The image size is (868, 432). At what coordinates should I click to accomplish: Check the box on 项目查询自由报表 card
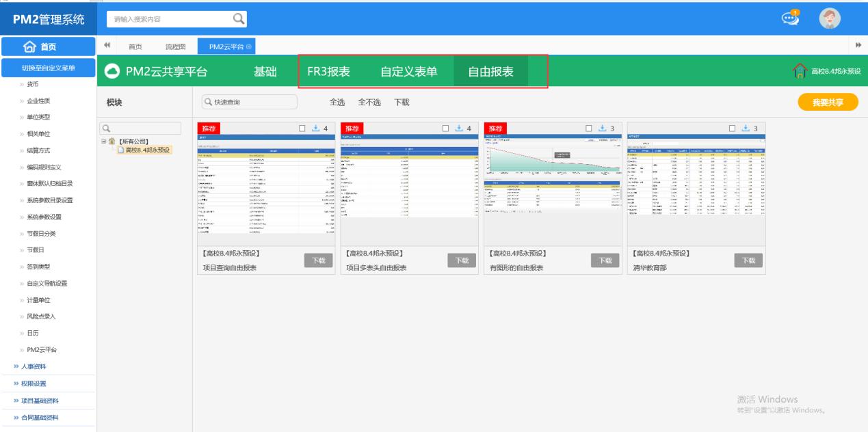pos(302,128)
